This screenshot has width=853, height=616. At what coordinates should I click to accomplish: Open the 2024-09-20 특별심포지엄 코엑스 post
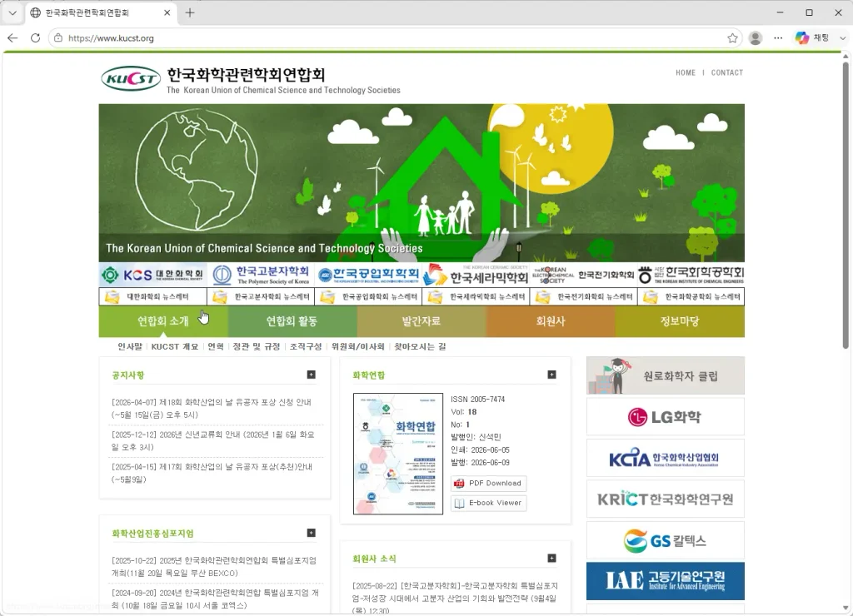(x=216, y=599)
